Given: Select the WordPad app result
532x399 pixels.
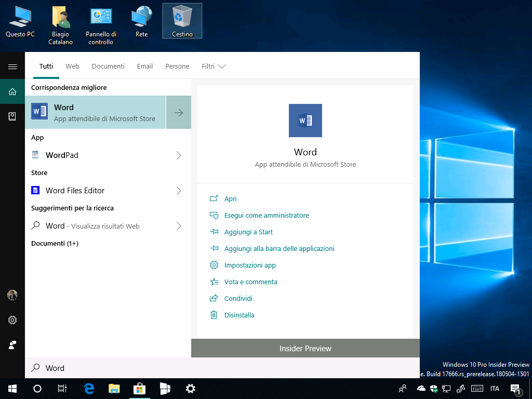Looking at the screenshot, I should [x=108, y=155].
